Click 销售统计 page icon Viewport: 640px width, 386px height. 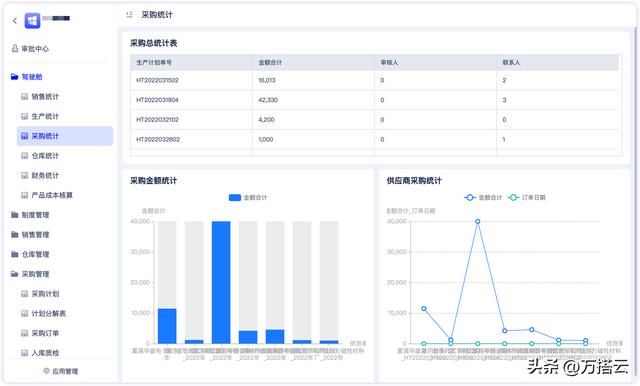click(24, 97)
